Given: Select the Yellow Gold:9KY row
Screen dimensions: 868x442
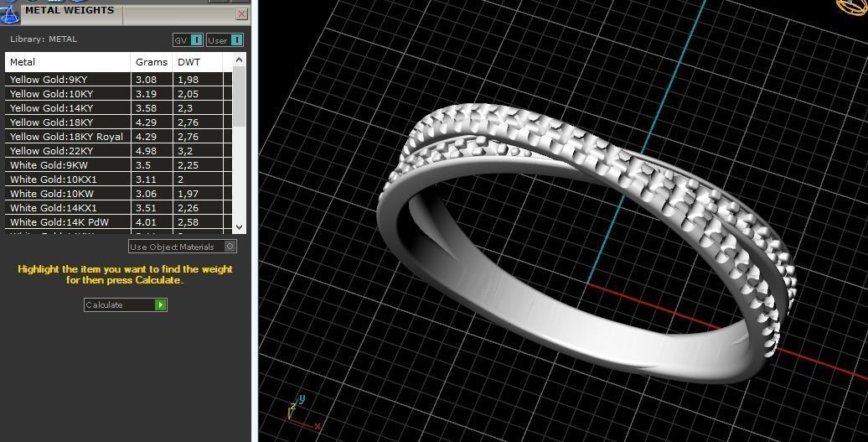Looking at the screenshot, I should pyautogui.click(x=118, y=79).
